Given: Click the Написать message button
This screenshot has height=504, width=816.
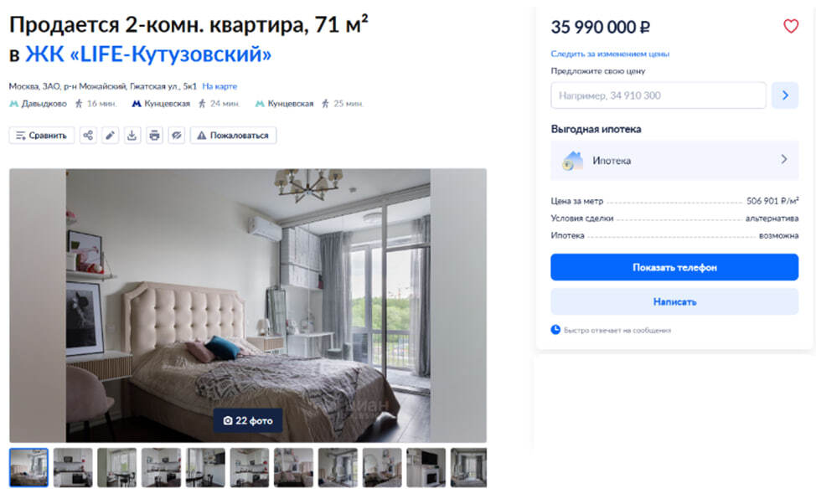Looking at the screenshot, I should pyautogui.click(x=674, y=301).
